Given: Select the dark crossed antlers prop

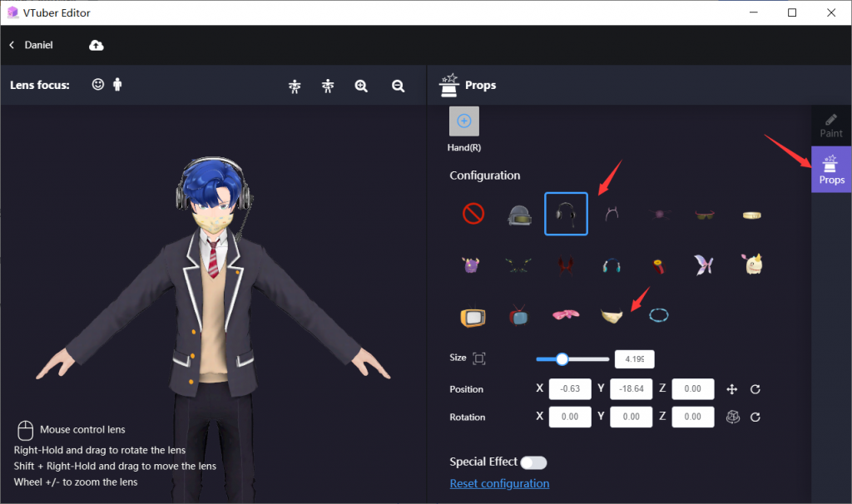Looking at the screenshot, I should [x=518, y=265].
